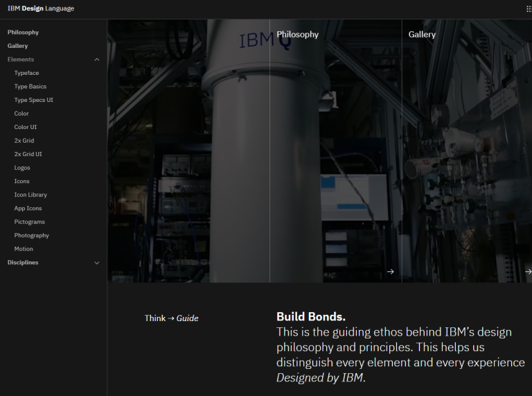Open App Icons page
Image resolution: width=532 pixels, height=396 pixels.
coord(28,208)
